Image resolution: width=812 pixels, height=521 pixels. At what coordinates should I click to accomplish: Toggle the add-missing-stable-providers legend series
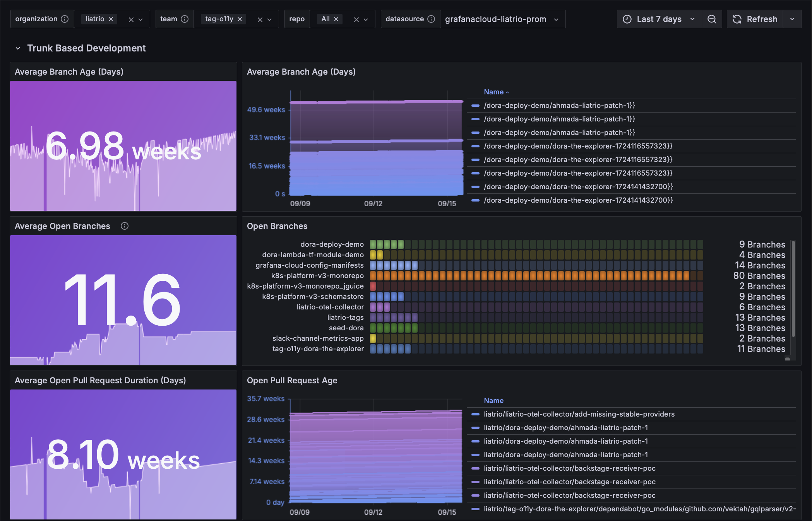(579, 414)
